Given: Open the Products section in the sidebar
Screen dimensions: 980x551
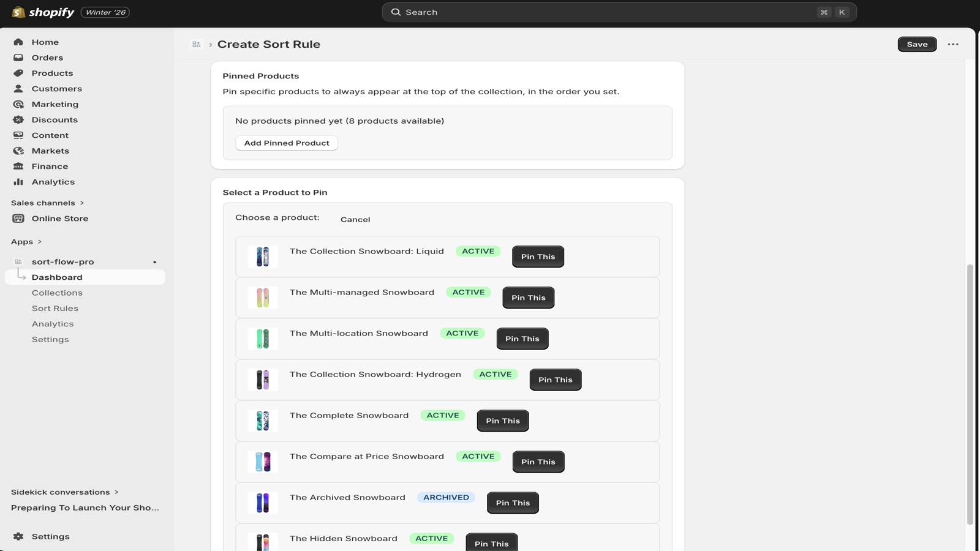Looking at the screenshot, I should (52, 73).
